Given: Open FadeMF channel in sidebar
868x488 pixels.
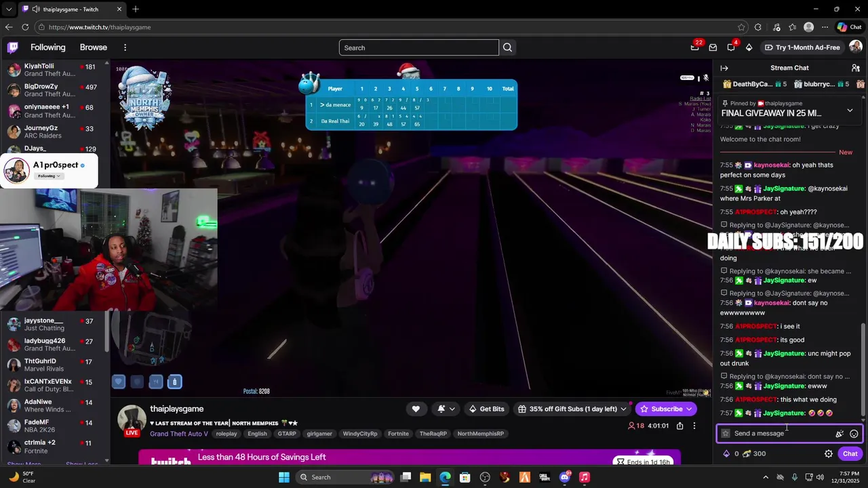Looking at the screenshot, I should (x=54, y=426).
